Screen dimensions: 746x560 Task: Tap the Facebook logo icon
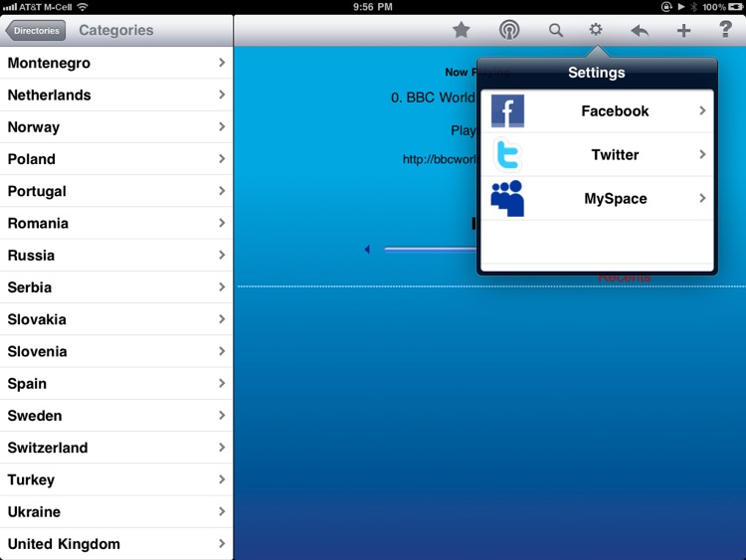507,110
